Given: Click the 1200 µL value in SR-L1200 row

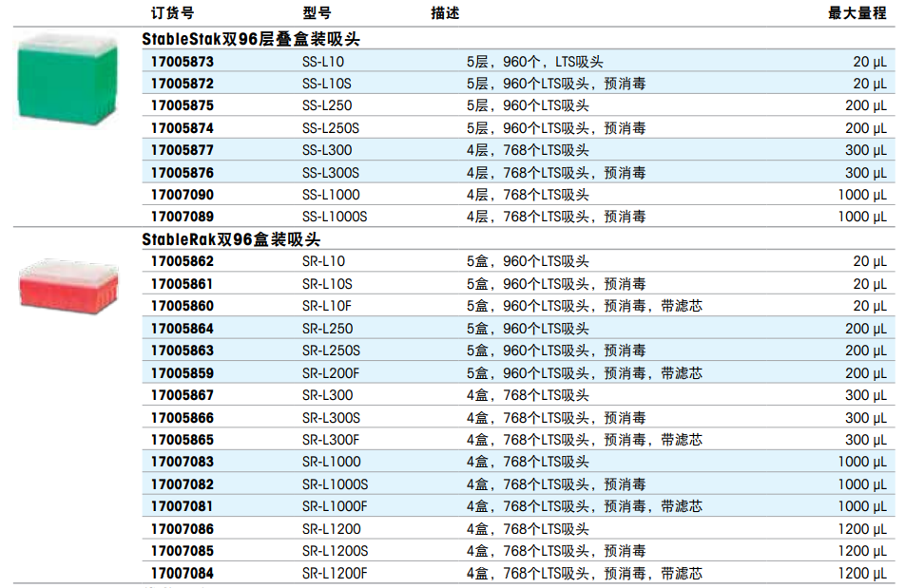Looking at the screenshot, I should pyautogui.click(x=862, y=528).
